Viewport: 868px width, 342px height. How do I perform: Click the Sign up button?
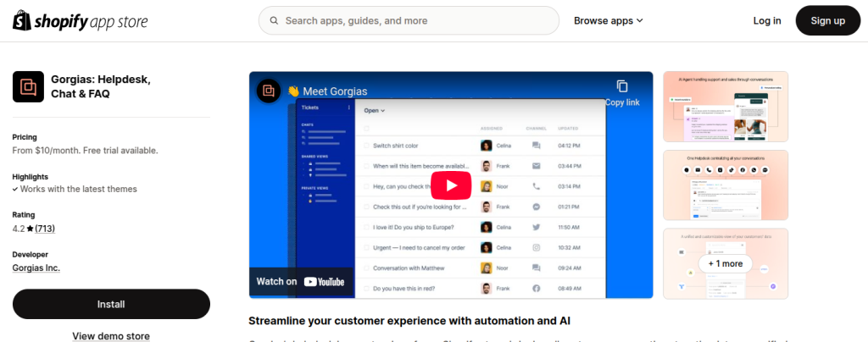coord(827,20)
